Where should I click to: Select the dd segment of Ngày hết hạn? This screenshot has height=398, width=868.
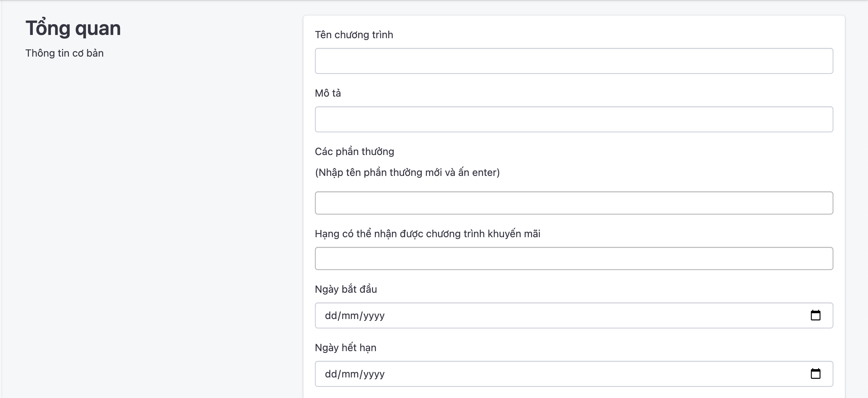(331, 374)
